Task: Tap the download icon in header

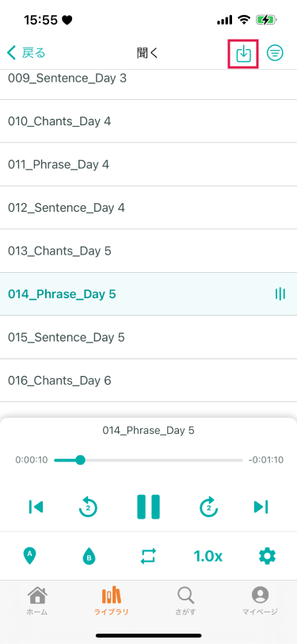Action: point(243,53)
